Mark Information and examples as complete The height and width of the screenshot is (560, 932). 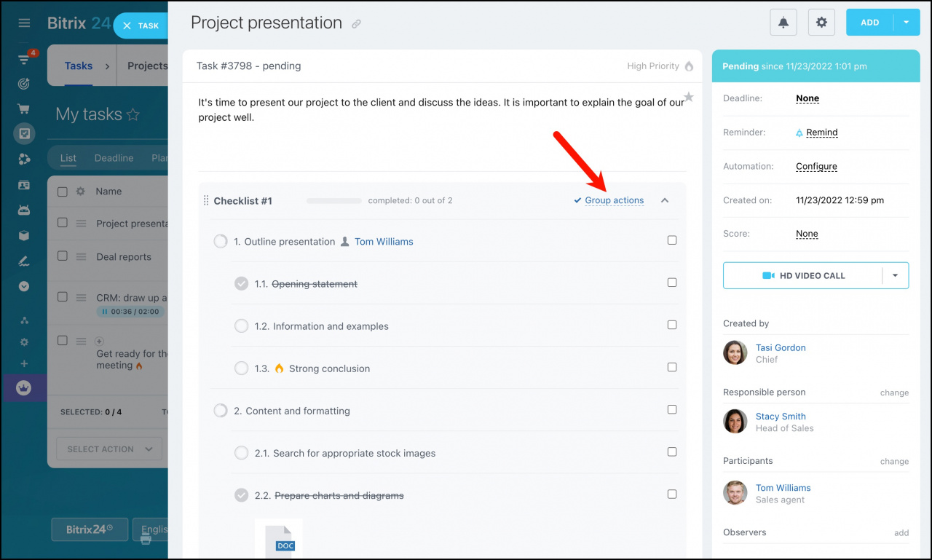241,326
